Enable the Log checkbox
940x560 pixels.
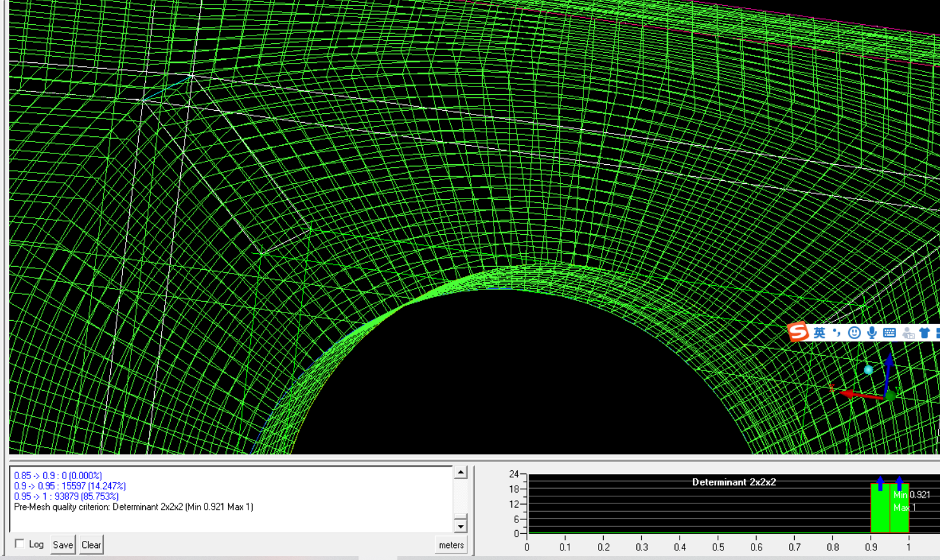coord(20,544)
